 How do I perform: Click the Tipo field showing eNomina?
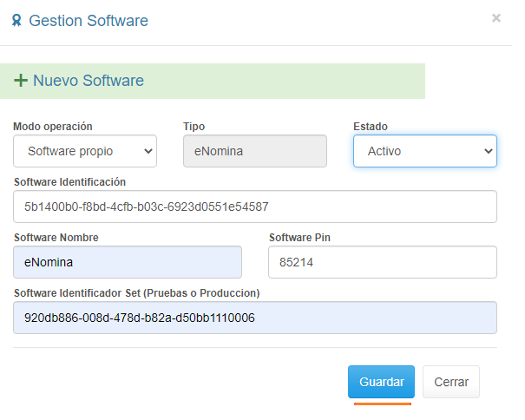255,151
